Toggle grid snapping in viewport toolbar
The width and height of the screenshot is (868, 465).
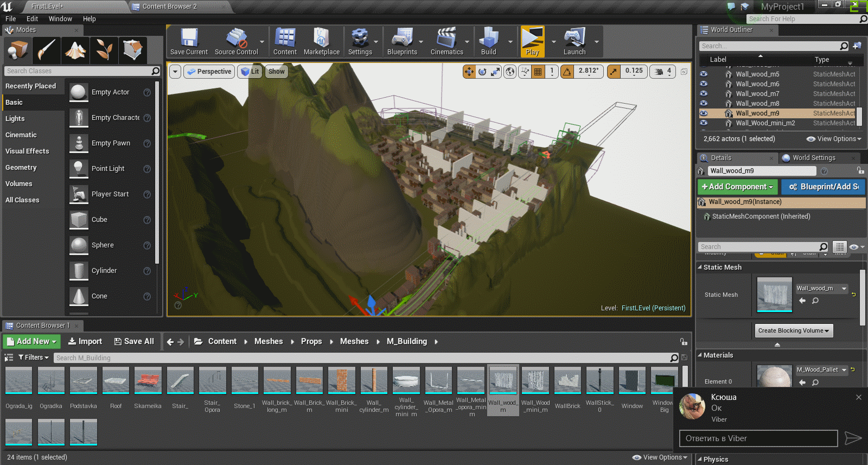pos(538,72)
